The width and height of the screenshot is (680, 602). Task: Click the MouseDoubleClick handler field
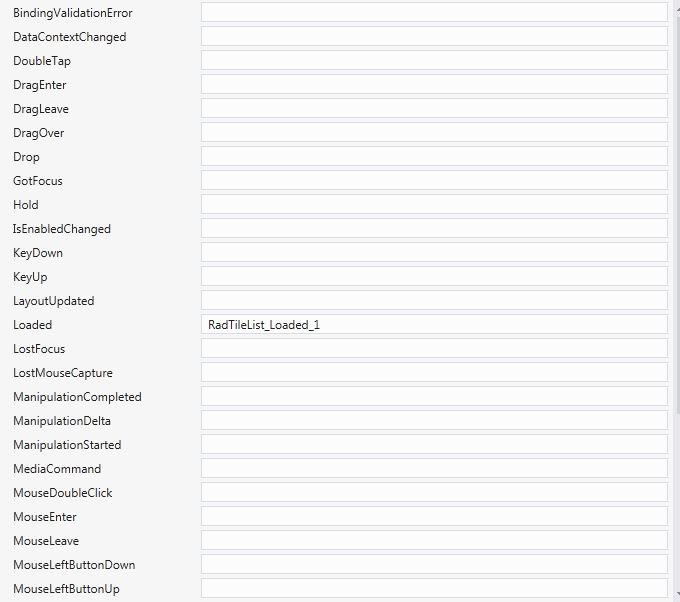click(434, 492)
